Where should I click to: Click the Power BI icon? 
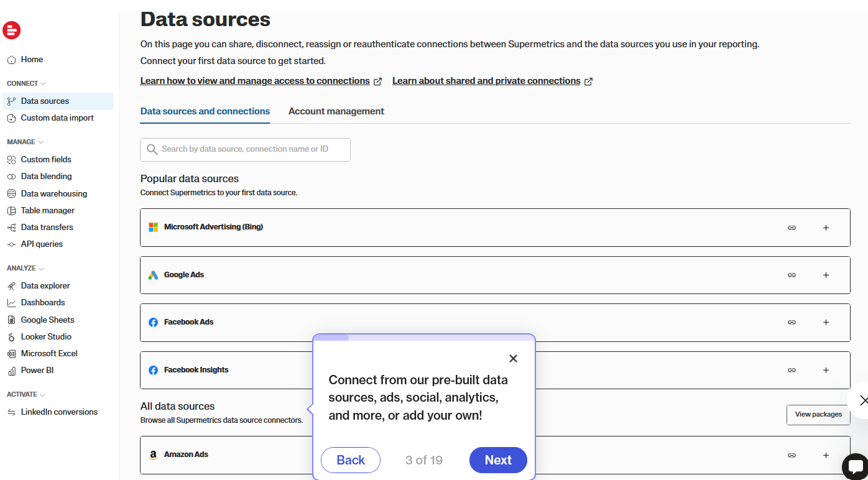pos(11,371)
